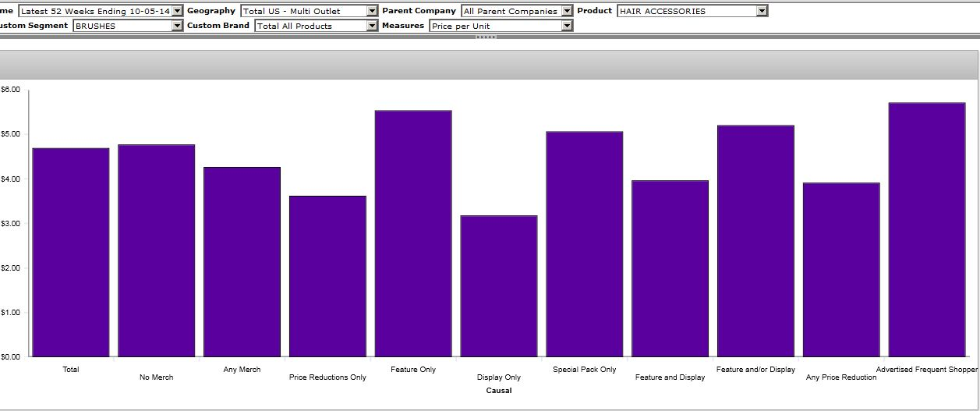
Task: Select the Special Pack Only bar
Action: pyautogui.click(x=585, y=244)
